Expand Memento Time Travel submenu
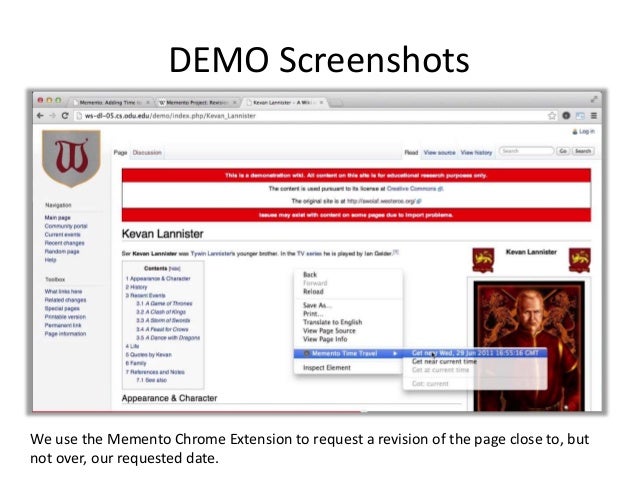 [348, 353]
